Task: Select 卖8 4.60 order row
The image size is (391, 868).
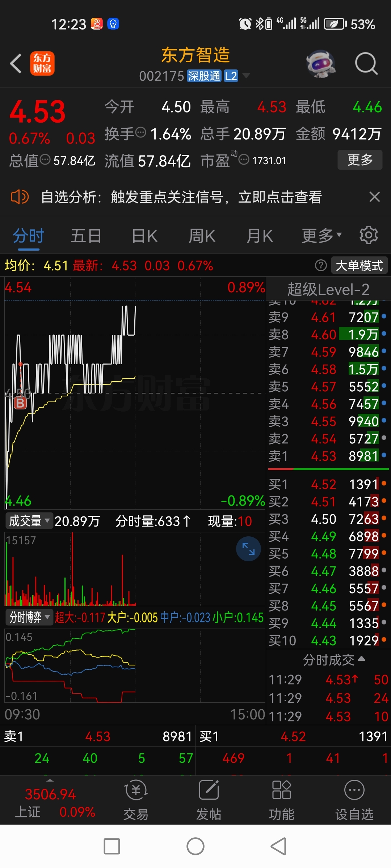Action: coord(328,335)
